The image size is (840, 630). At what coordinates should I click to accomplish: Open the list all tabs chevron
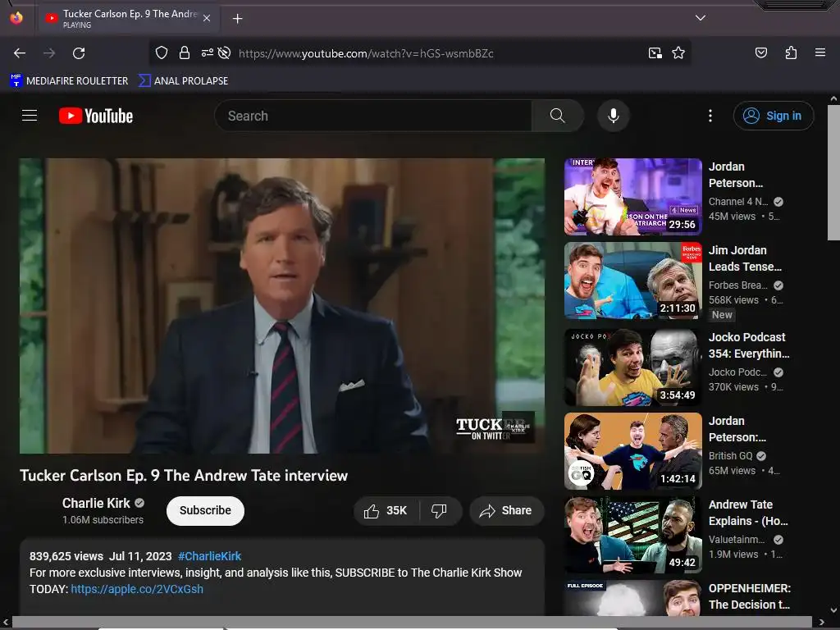(x=701, y=18)
